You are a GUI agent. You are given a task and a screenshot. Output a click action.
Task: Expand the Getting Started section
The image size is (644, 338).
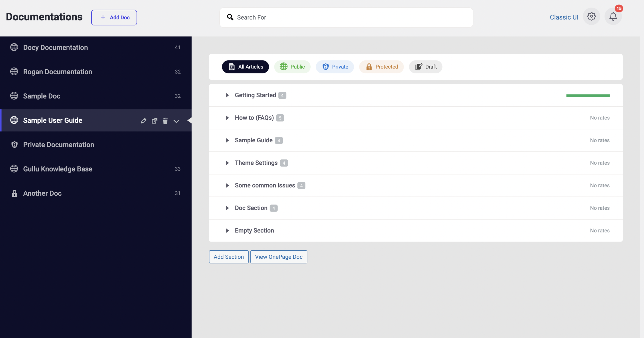[x=227, y=95]
